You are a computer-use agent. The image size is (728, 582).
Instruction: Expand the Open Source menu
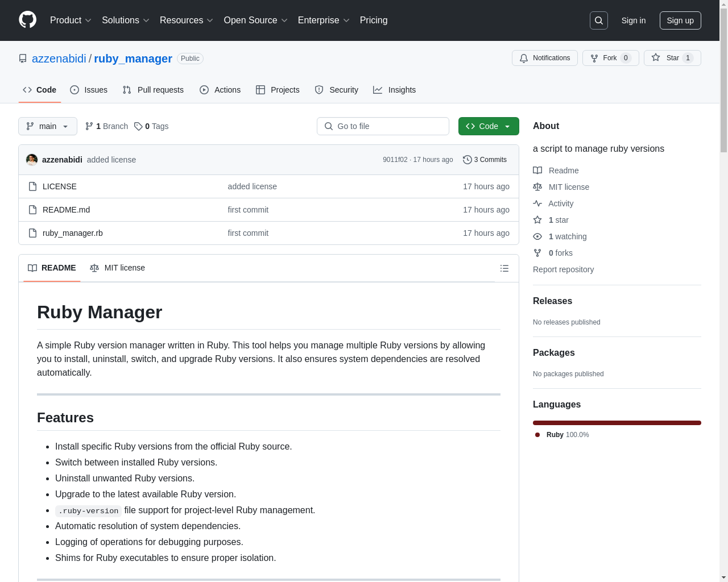[x=256, y=20]
